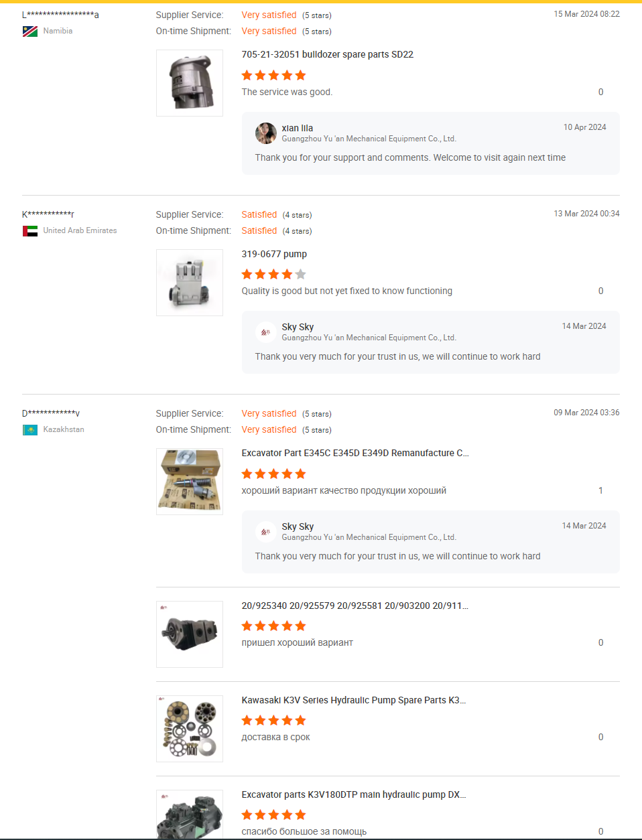Image resolution: width=642 pixels, height=840 pixels.
Task: Click Sky Sky avatar under Excavator Part E345C review
Action: (x=266, y=532)
